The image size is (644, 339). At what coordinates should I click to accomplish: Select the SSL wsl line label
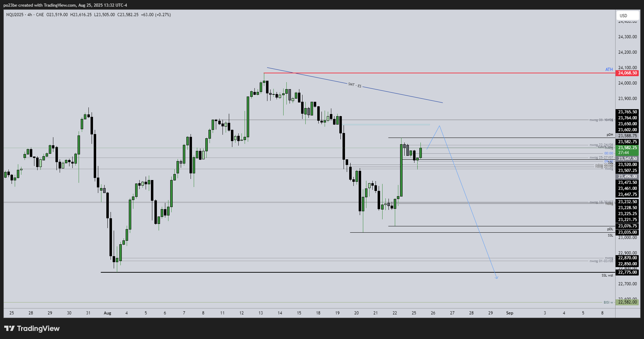click(x=607, y=275)
